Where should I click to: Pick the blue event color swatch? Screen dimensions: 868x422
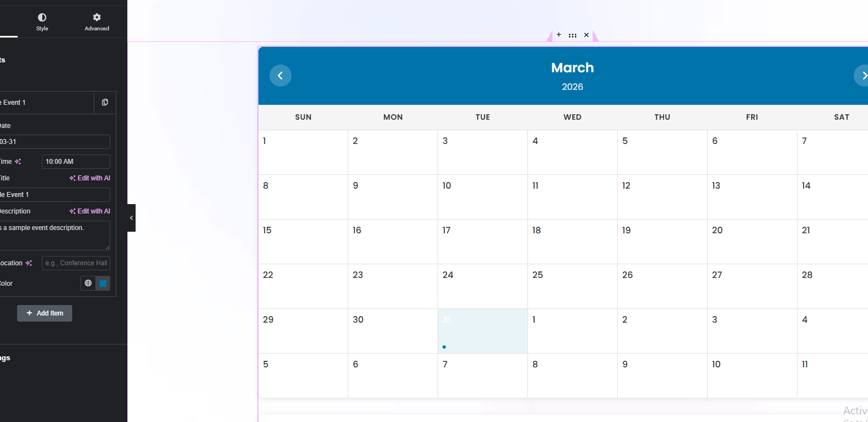tap(103, 283)
